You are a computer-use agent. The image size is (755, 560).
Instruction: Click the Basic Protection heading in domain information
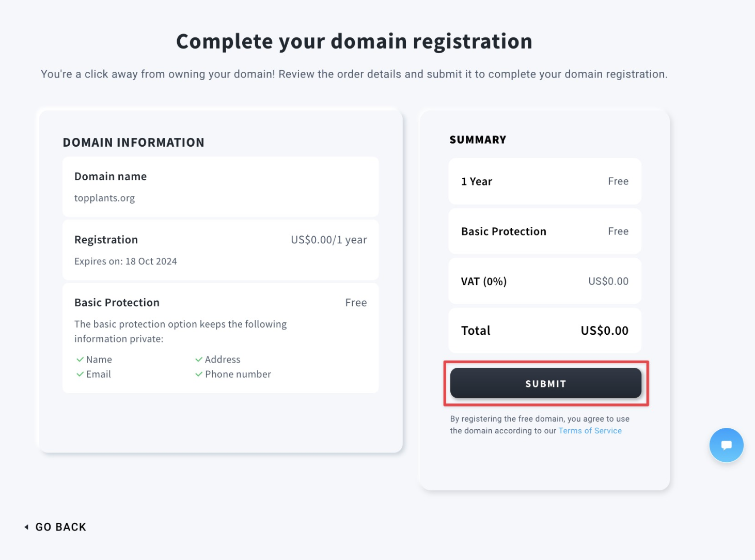117,303
